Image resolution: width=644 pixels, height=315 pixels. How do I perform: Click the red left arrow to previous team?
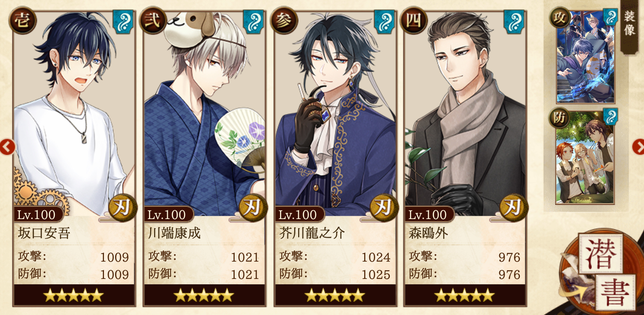(7, 147)
